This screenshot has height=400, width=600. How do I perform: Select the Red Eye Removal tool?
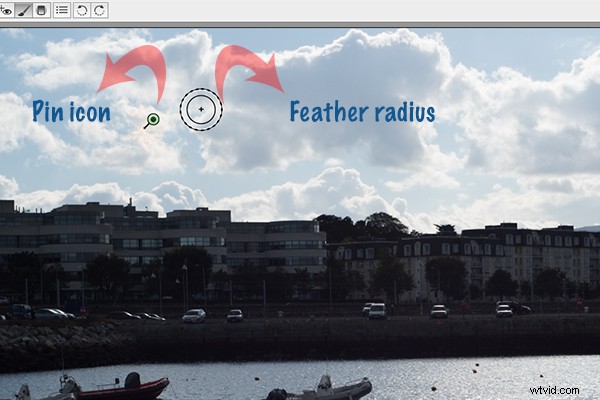pyautogui.click(x=5, y=9)
